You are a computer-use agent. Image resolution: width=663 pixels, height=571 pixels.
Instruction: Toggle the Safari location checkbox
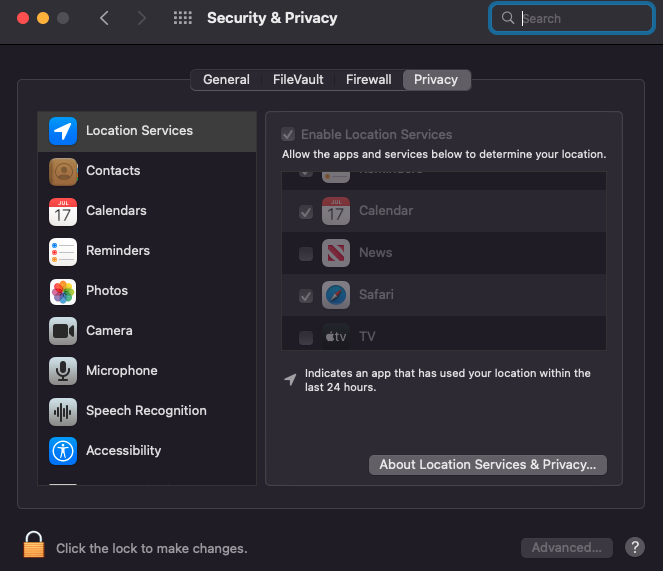tap(306, 296)
